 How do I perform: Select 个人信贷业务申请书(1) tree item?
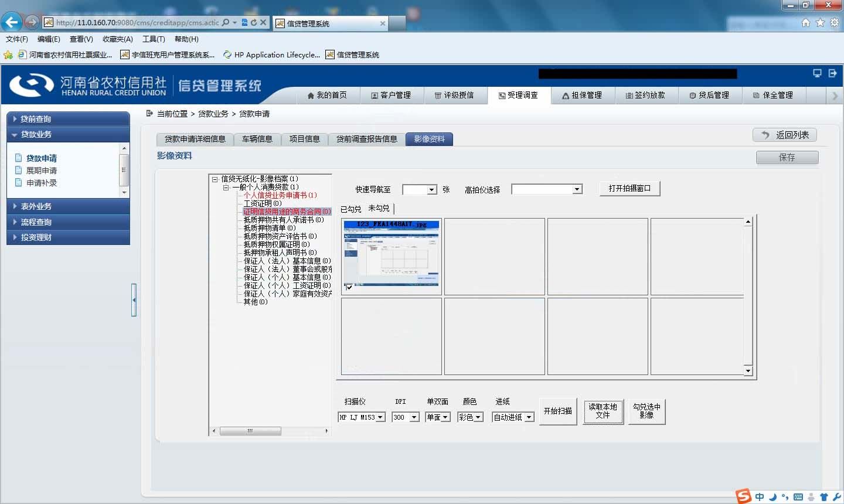[x=280, y=195]
